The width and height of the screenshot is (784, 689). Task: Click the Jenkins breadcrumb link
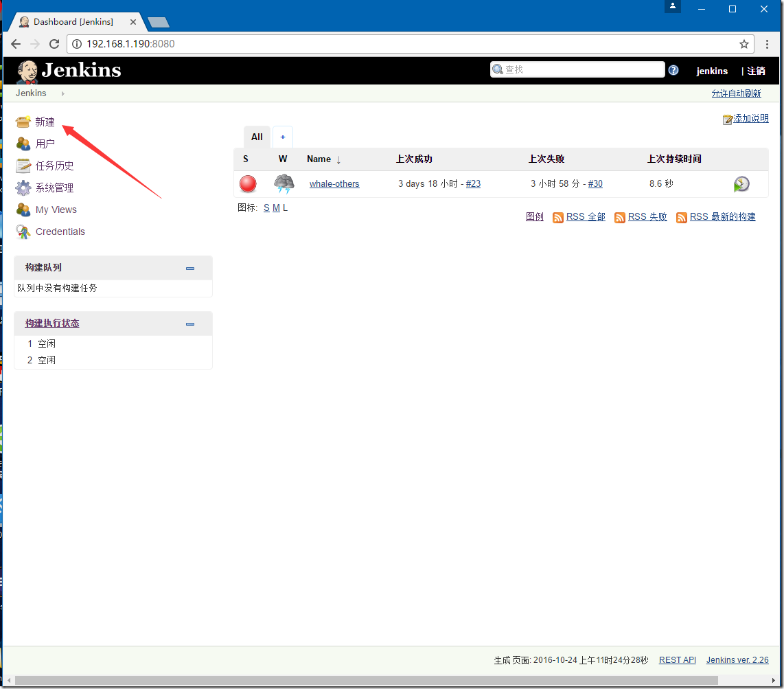pos(31,93)
